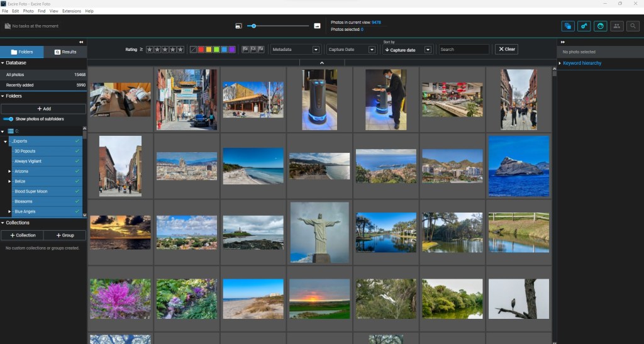Click the keyword search key icon
The height and width of the screenshot is (344, 644).
click(584, 26)
